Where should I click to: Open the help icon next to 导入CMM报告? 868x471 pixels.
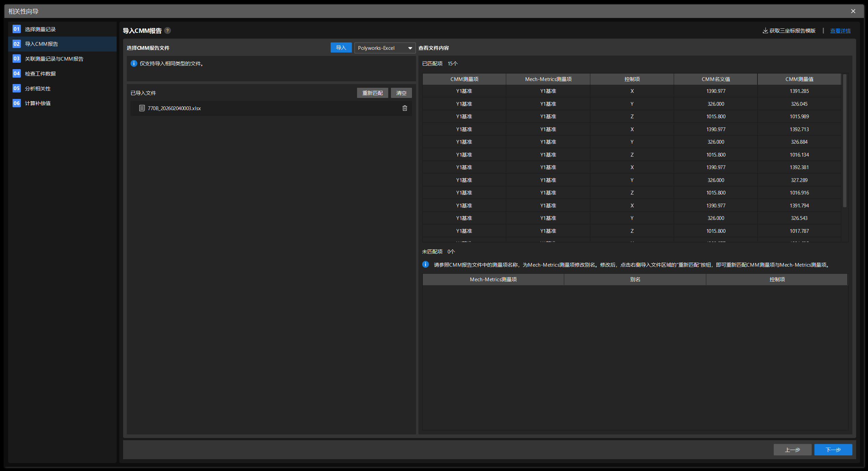167,30
